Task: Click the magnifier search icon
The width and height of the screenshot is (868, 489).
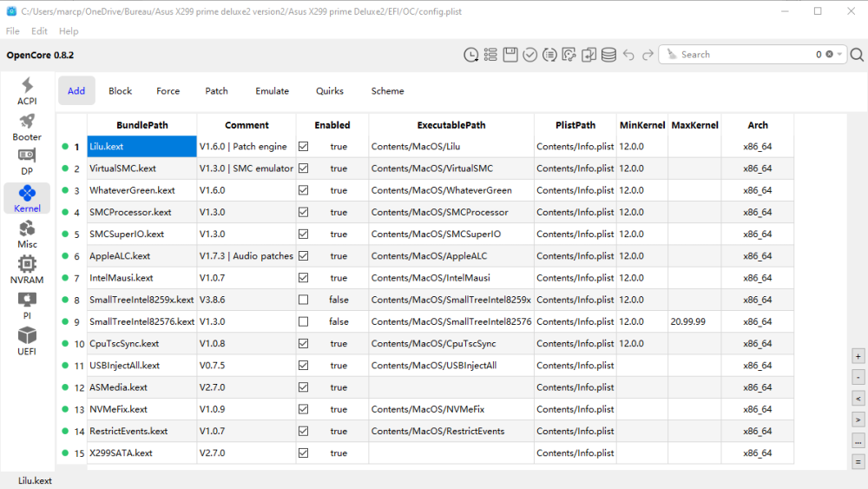Action: tap(857, 54)
